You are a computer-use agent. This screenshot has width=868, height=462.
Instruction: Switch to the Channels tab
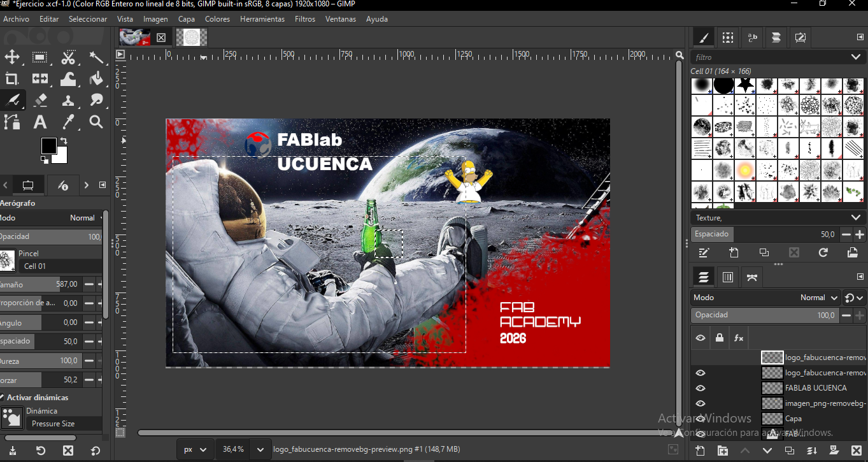[728, 277]
